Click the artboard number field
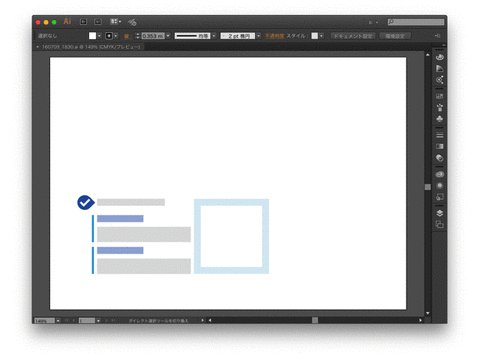The image size is (480, 360). (x=87, y=321)
